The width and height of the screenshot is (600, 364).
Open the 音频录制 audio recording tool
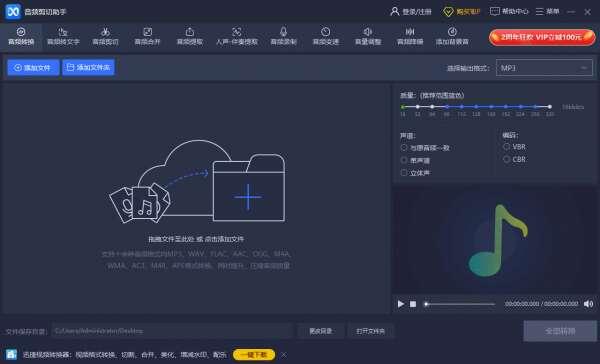pyautogui.click(x=284, y=36)
